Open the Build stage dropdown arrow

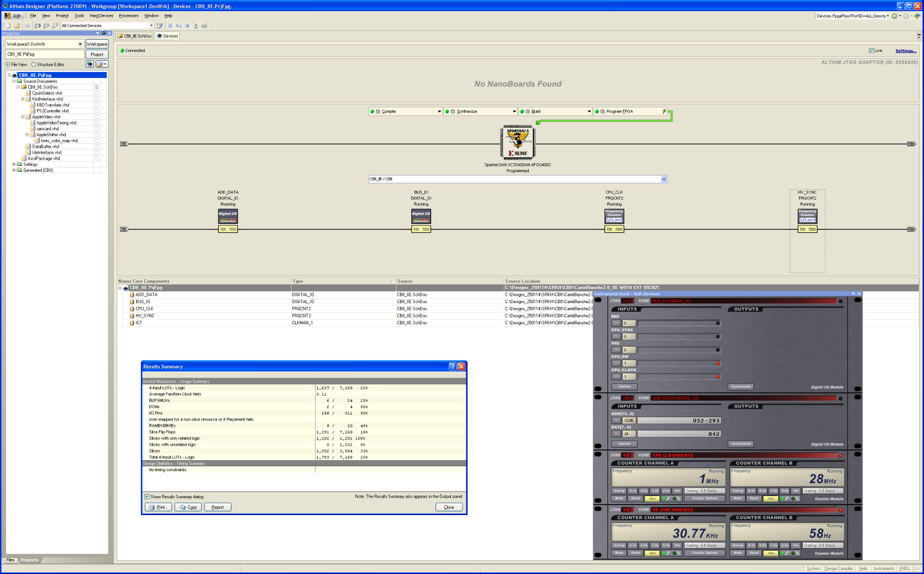pyautogui.click(x=589, y=111)
